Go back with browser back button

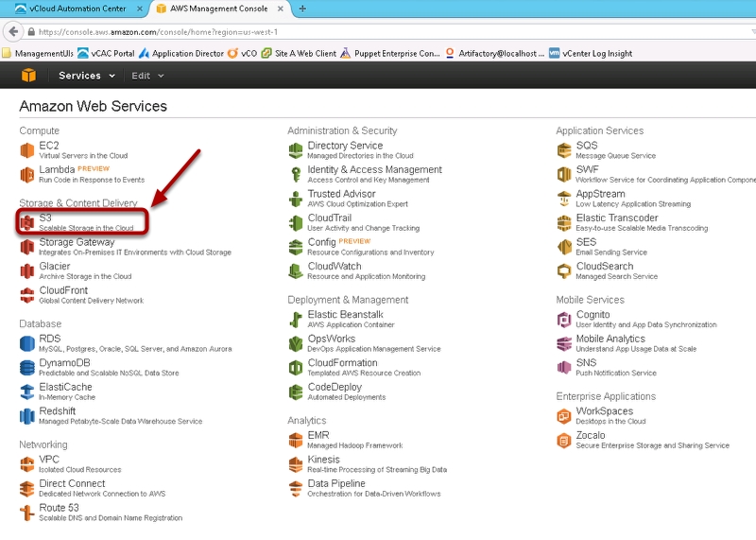13,32
